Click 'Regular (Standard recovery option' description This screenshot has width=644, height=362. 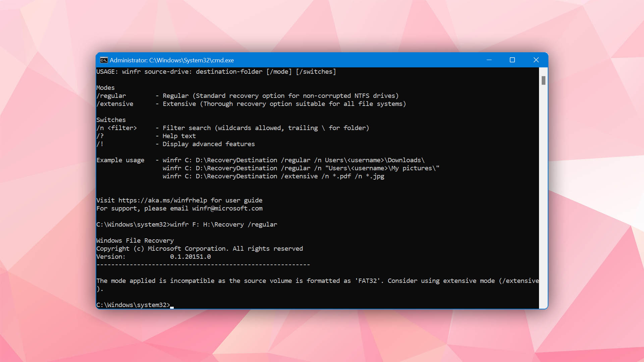pos(280,96)
